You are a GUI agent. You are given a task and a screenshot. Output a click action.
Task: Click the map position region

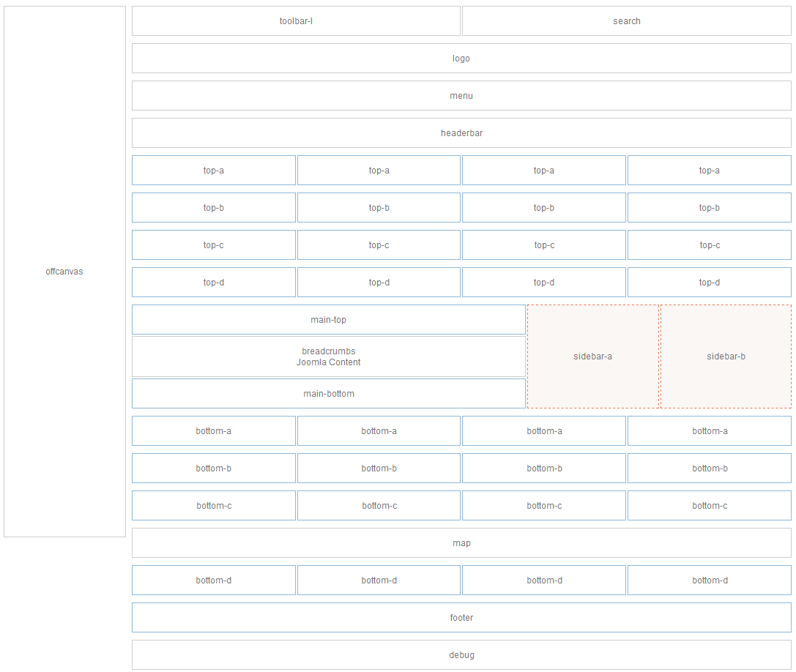(x=461, y=542)
